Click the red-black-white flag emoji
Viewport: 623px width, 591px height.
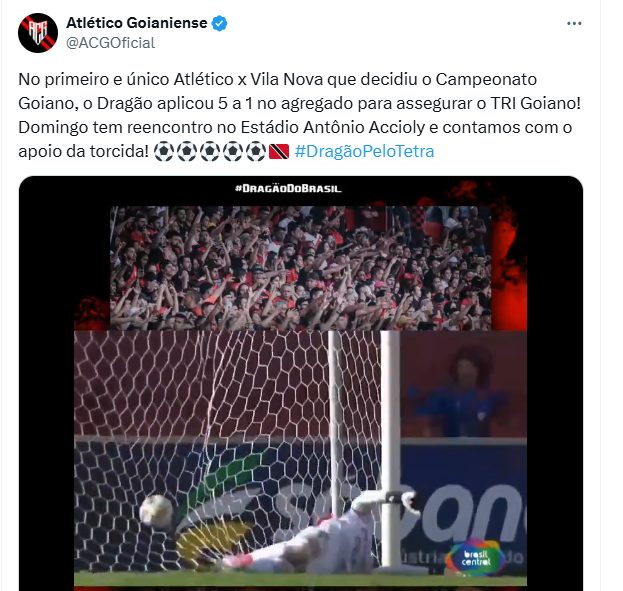279,152
